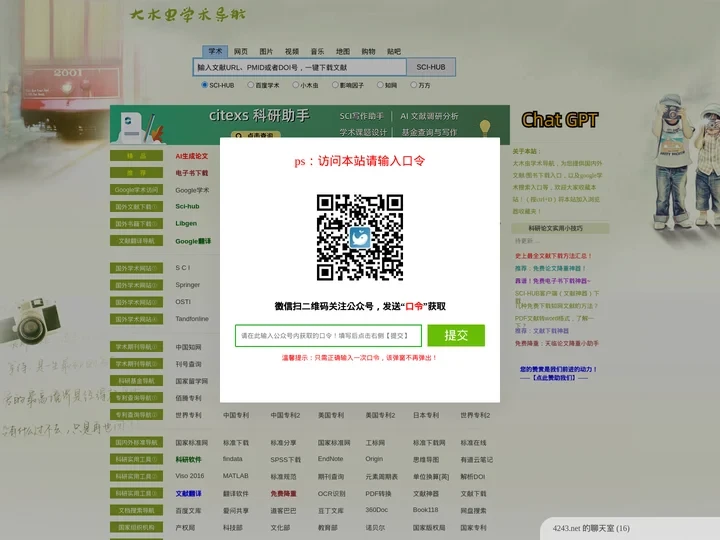The height and width of the screenshot is (540, 720).
Task: Click the 科研基金导航 category label
Action: [136, 381]
